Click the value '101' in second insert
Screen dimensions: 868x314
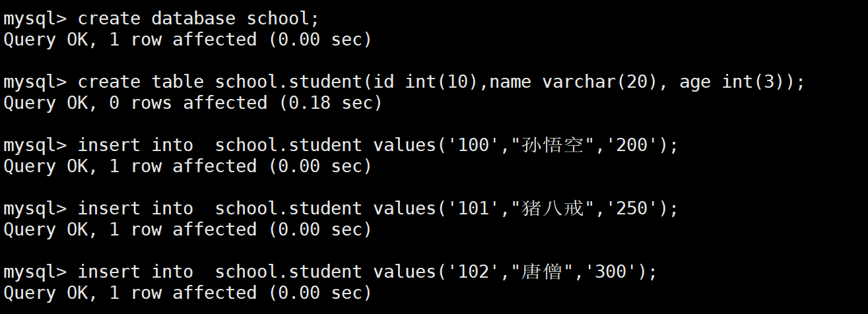point(474,208)
